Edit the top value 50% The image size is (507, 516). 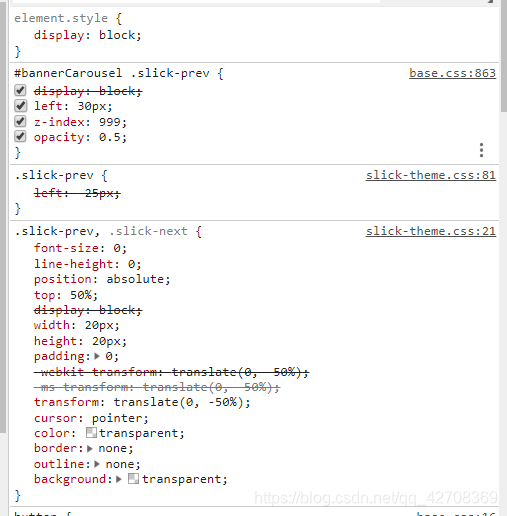pos(81,295)
